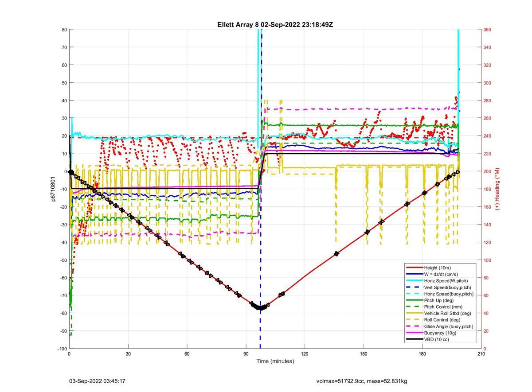Viewport: 532px width, 392px height.
Task: Click the footer text "volmax=51792.9cc, mass=52.831kg"
Action: pos(362,381)
